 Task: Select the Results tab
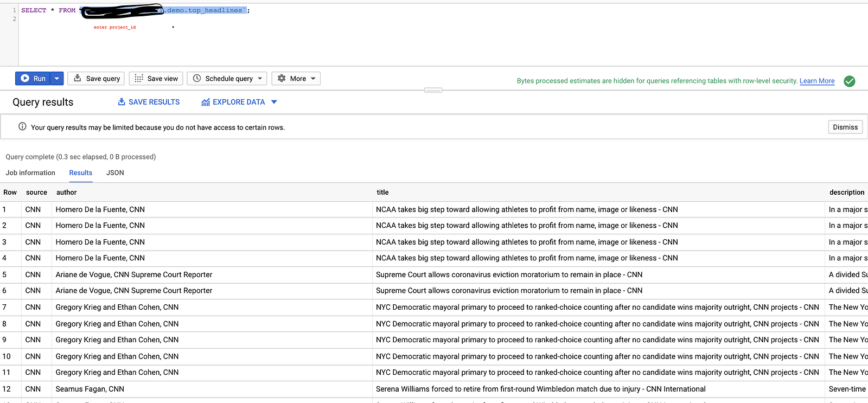81,173
